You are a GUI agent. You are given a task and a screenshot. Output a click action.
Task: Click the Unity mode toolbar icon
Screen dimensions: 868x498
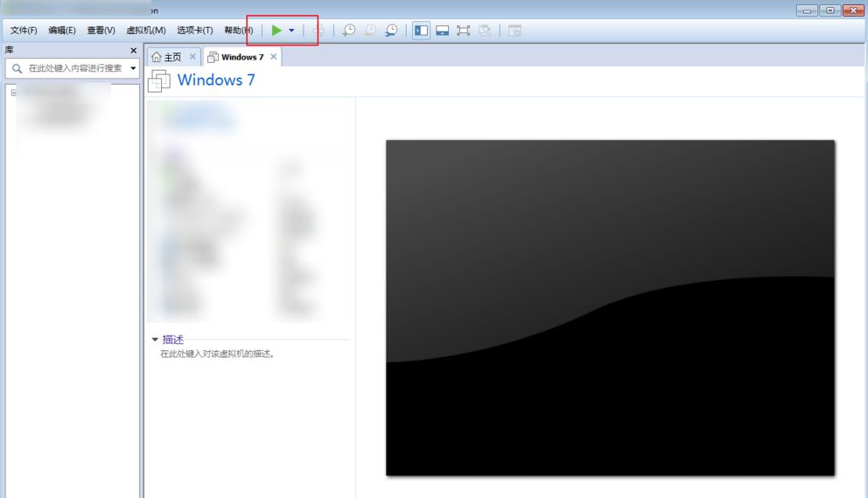[485, 31]
